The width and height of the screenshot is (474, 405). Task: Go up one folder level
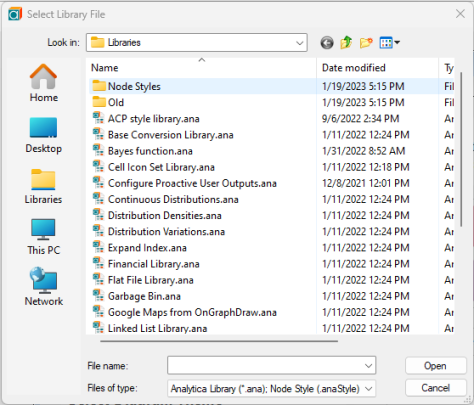(x=346, y=43)
